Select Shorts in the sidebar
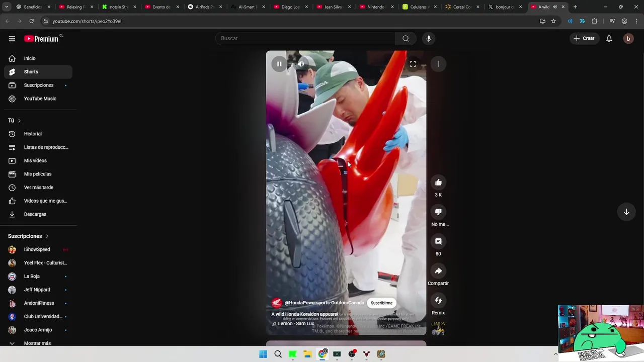 [x=38, y=72]
